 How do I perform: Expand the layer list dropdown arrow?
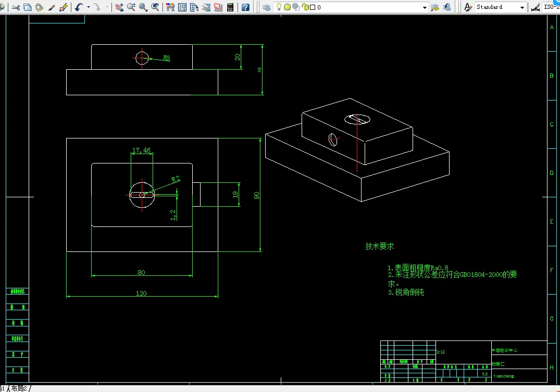tap(424, 7)
